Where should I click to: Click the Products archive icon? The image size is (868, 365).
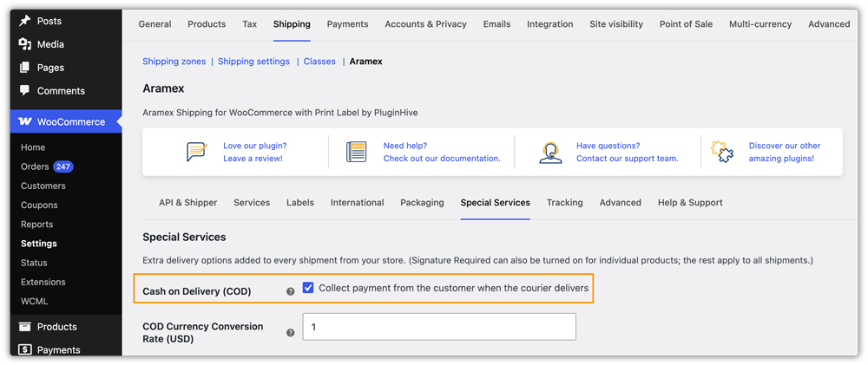point(24,326)
